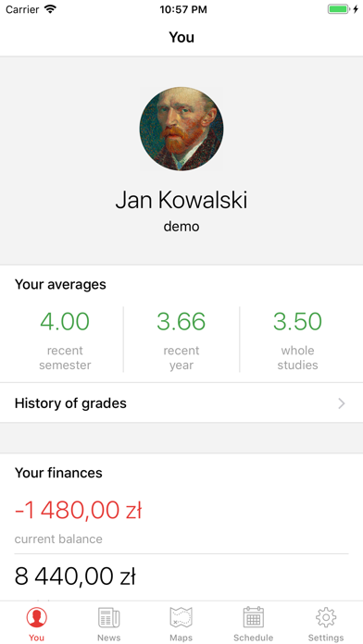The height and width of the screenshot is (644, 363).
Task: Tap the Jan Kowalski profile portrait
Action: (181, 129)
